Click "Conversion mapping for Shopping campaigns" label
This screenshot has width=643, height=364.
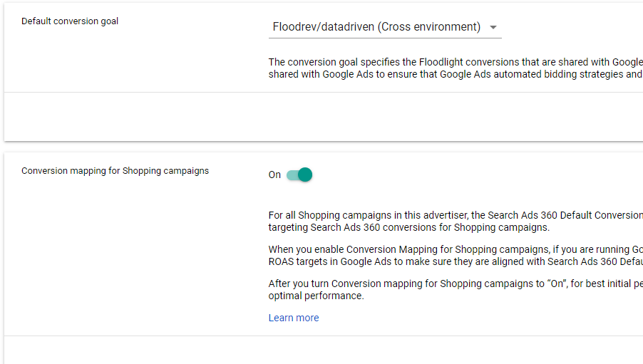click(115, 171)
